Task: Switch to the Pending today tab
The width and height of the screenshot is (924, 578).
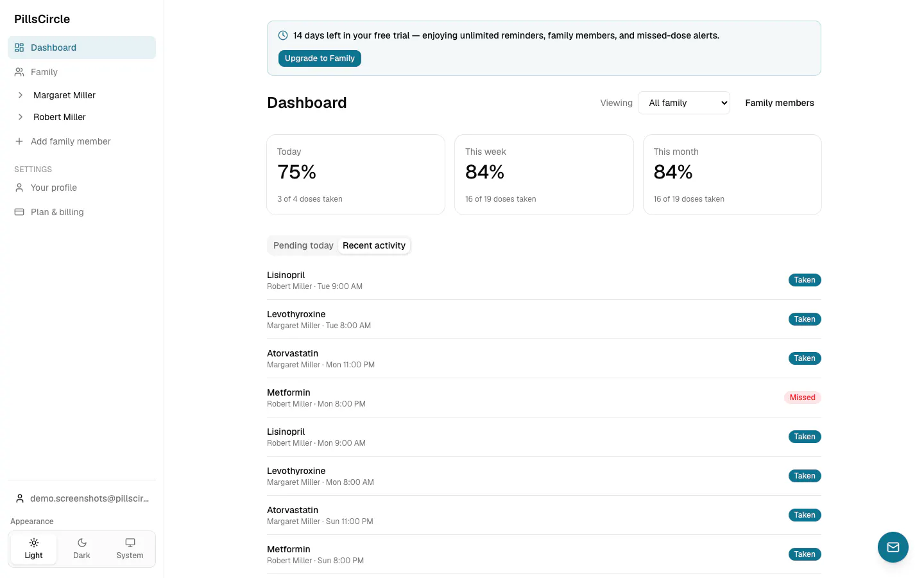Action: coord(304,245)
